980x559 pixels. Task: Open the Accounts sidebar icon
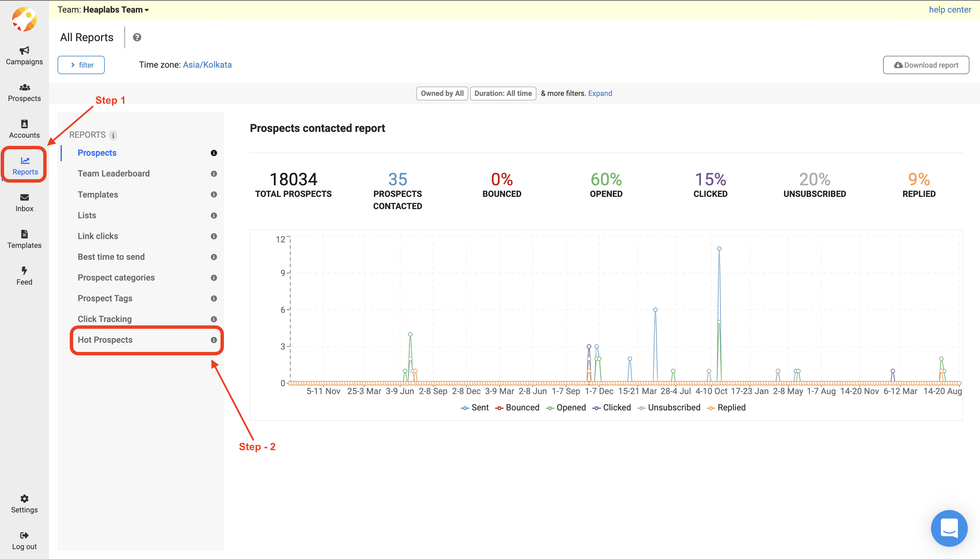coord(24,124)
